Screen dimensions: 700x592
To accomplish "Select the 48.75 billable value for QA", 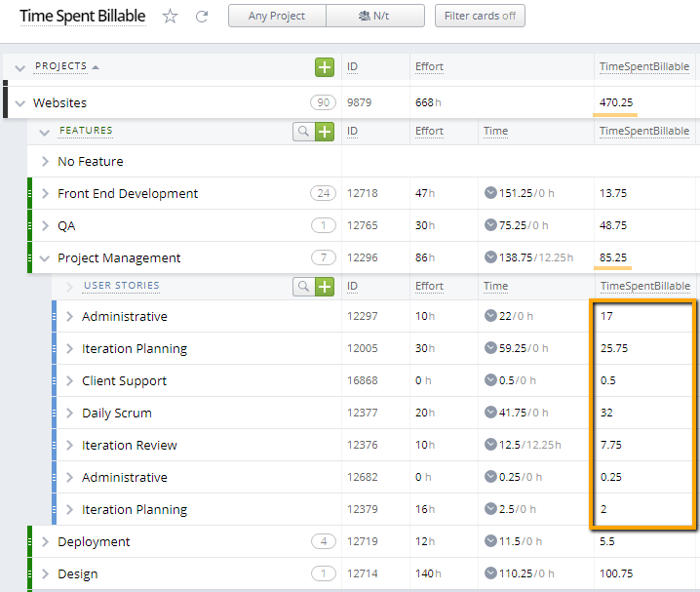I will pyautogui.click(x=613, y=225).
